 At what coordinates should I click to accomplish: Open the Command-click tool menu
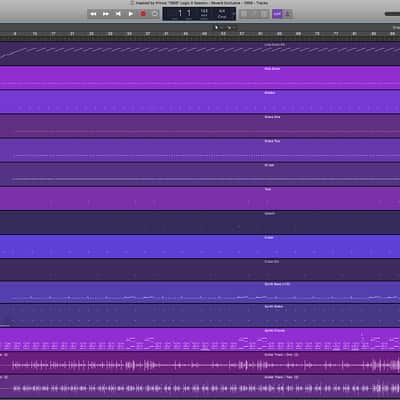coord(231,27)
